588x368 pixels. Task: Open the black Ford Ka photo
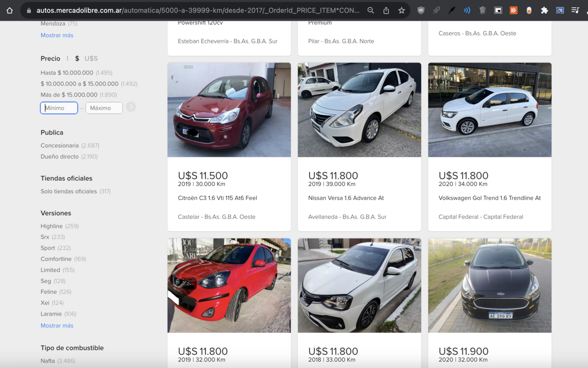click(490, 286)
